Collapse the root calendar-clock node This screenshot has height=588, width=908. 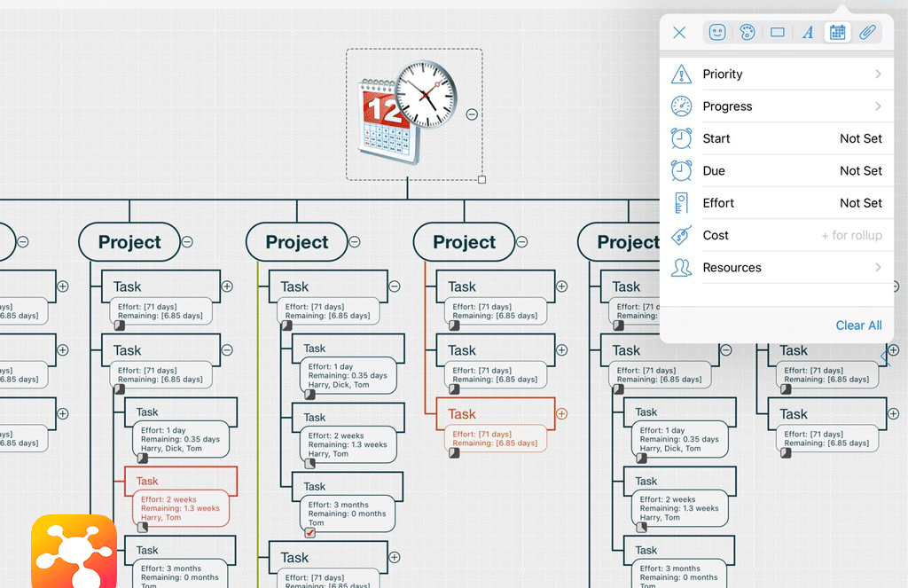(472, 114)
